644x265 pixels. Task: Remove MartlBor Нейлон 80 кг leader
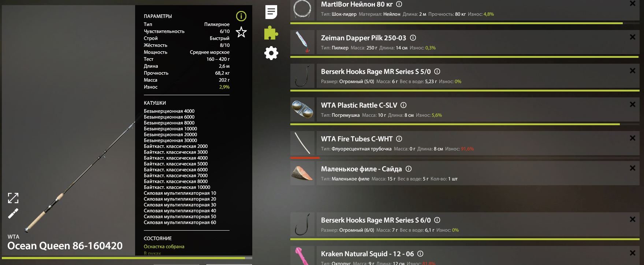(x=632, y=4)
